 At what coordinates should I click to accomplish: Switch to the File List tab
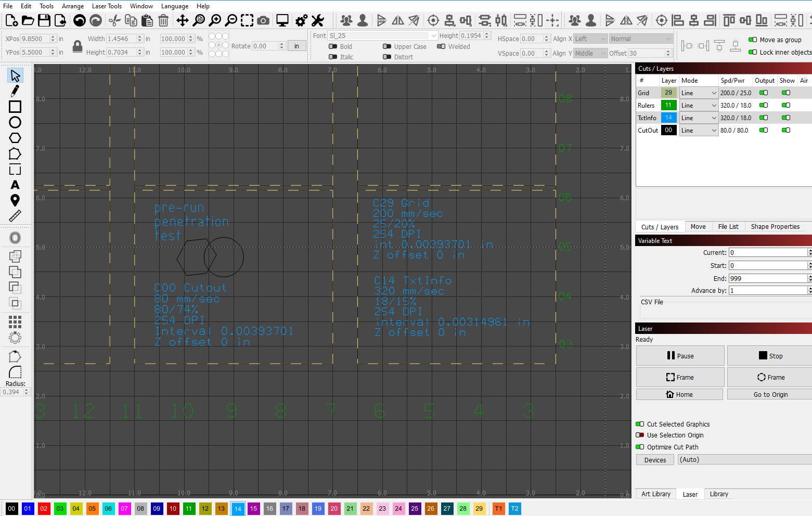(x=728, y=226)
